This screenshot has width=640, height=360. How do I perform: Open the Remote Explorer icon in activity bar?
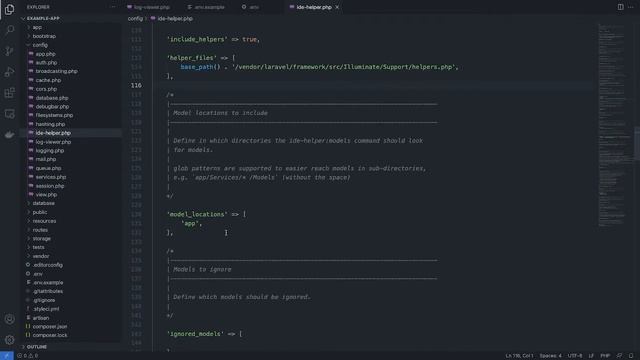point(9,114)
